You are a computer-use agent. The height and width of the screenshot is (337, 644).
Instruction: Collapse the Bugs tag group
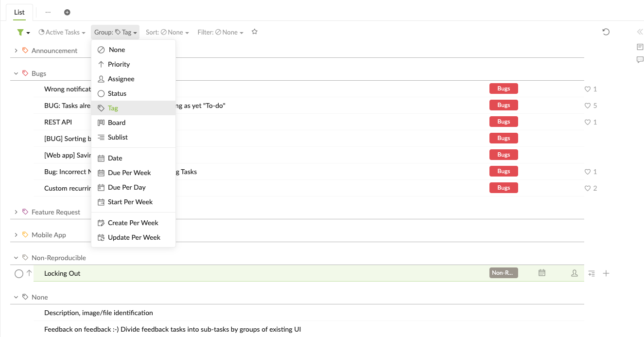pyautogui.click(x=16, y=73)
